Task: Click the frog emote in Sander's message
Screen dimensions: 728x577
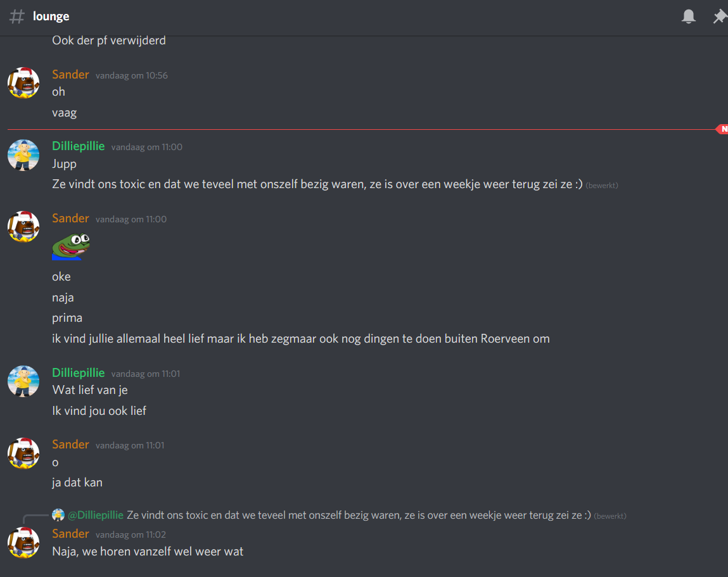Action: (x=71, y=246)
